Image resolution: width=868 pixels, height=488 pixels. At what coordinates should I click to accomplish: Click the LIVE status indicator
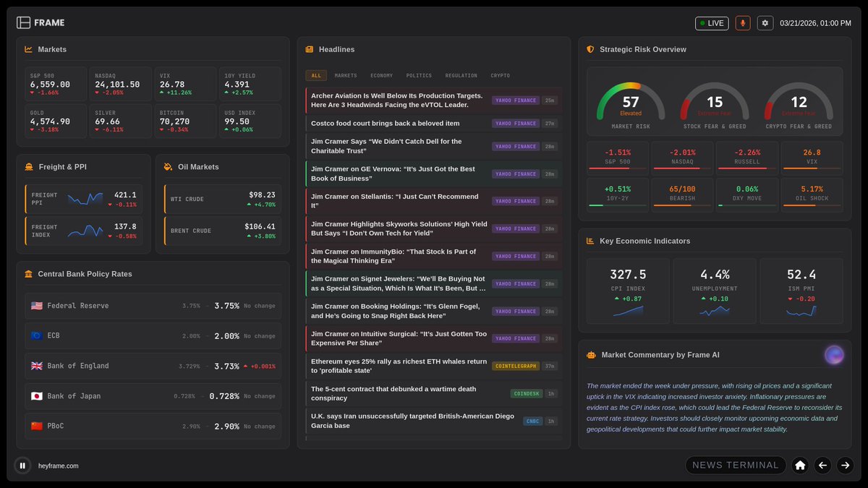tap(712, 23)
